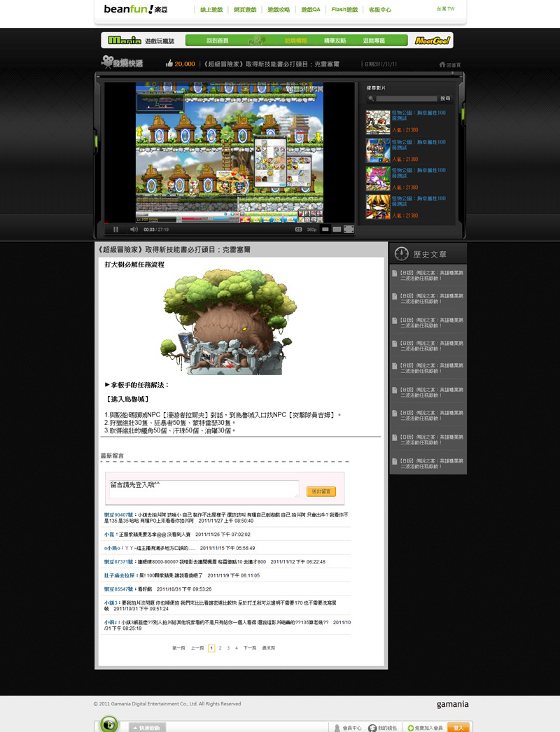This screenshot has width=560, height=732.
Task: Click 第一頁 first page link
Action: 179,648
